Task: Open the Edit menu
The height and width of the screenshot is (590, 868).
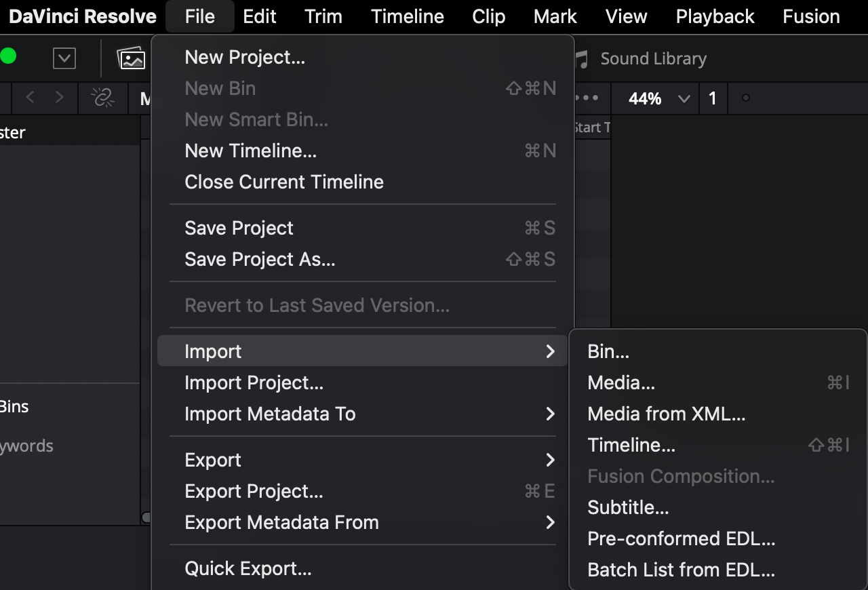Action: click(260, 16)
